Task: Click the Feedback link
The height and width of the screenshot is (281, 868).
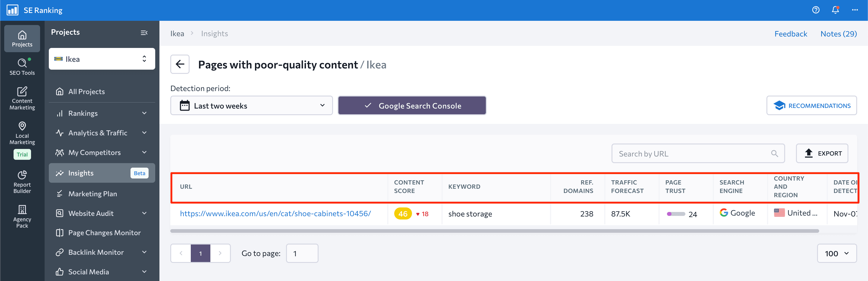Action: (x=791, y=34)
